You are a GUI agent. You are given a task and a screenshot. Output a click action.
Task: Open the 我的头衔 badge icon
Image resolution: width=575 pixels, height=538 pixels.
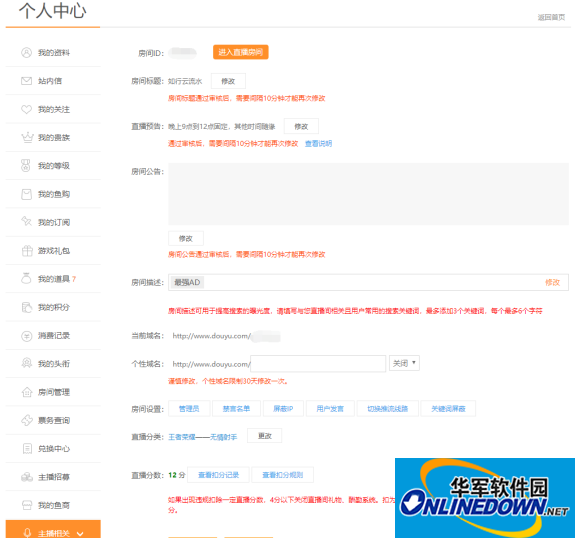(x=26, y=363)
